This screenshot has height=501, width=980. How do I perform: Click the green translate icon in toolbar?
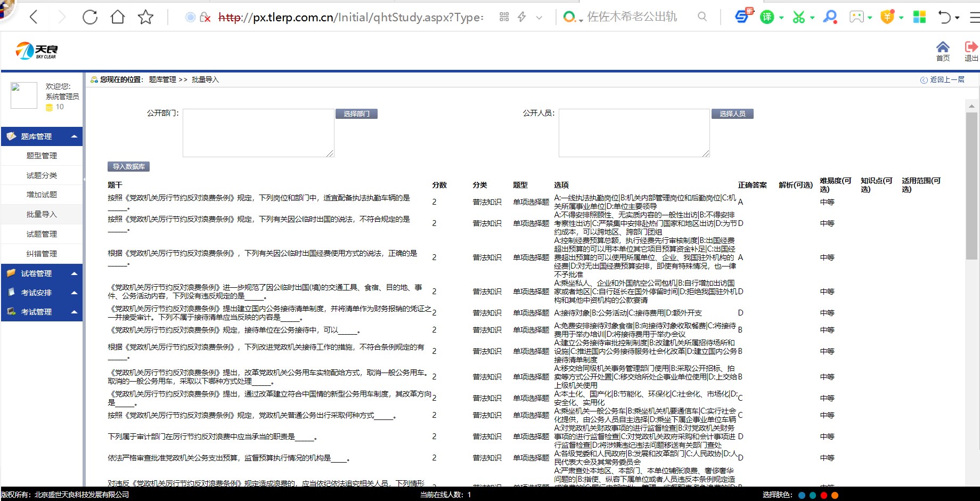click(767, 17)
